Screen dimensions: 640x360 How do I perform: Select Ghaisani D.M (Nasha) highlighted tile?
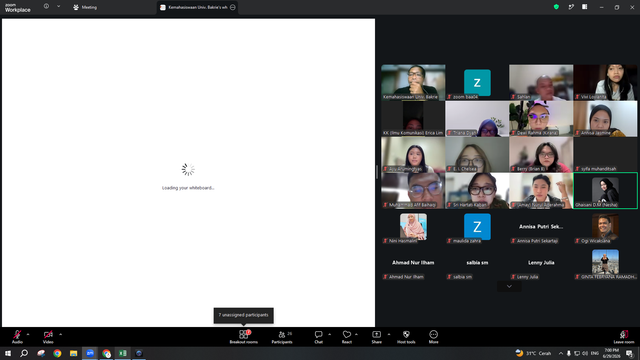pos(605,190)
